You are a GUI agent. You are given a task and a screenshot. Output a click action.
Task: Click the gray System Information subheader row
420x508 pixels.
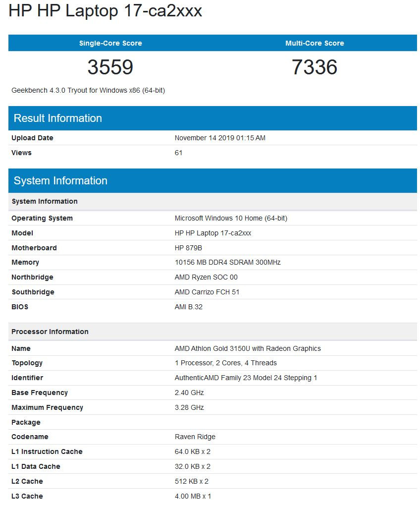pos(212,202)
